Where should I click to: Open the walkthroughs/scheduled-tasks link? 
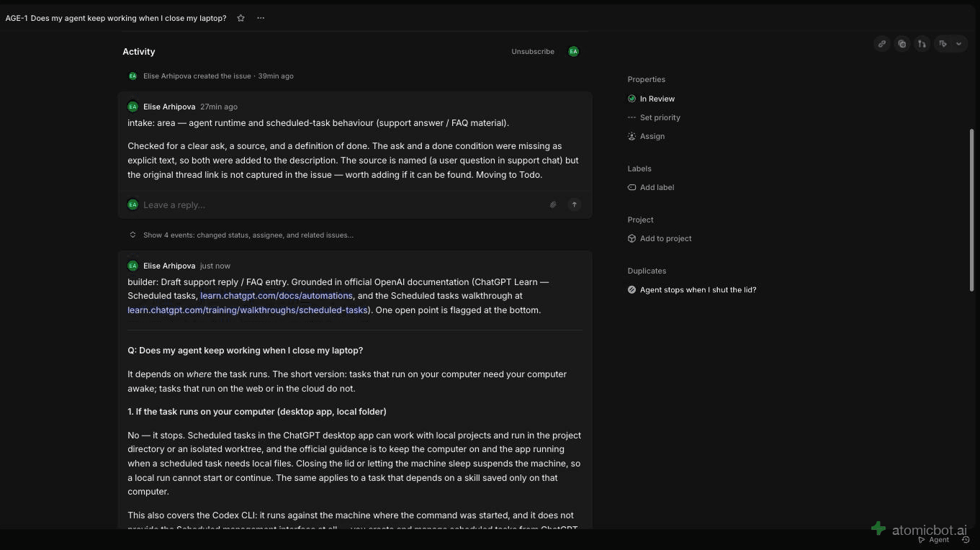coord(248,310)
